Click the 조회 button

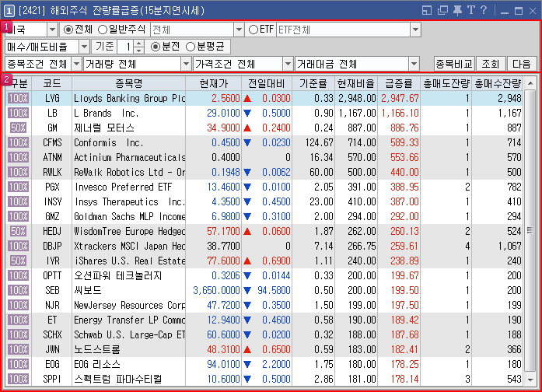[491, 64]
